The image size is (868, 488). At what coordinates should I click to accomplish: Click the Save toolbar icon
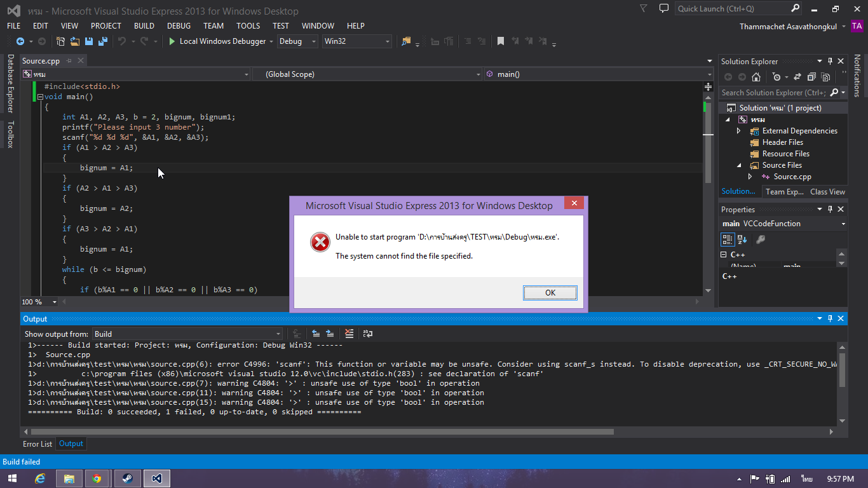coord(88,41)
